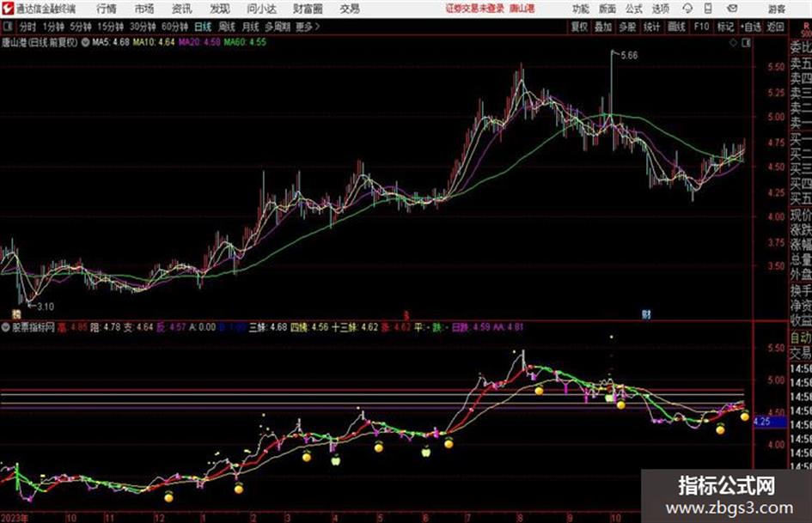This screenshot has height=523, width=812.
Task: Expand 更多 period options
Action: (308, 27)
